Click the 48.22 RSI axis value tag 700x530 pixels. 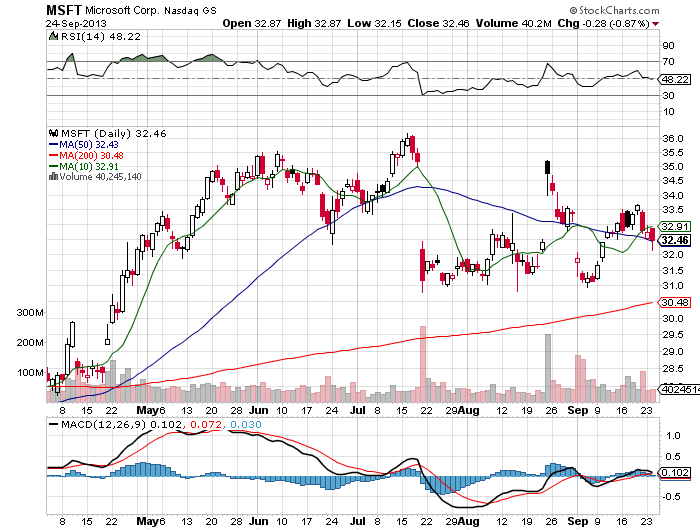coord(675,79)
